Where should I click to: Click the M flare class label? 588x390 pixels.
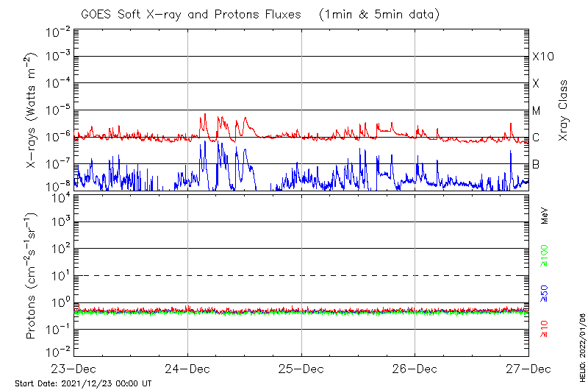point(537,111)
